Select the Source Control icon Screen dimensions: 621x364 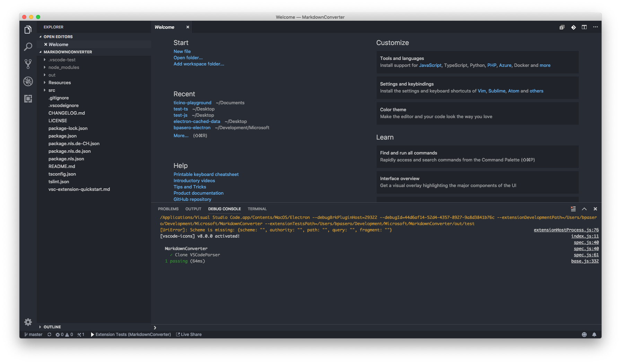point(28,64)
